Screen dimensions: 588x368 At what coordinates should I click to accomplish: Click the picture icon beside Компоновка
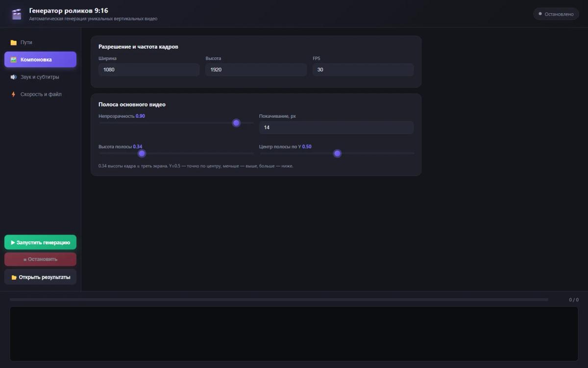click(x=14, y=60)
